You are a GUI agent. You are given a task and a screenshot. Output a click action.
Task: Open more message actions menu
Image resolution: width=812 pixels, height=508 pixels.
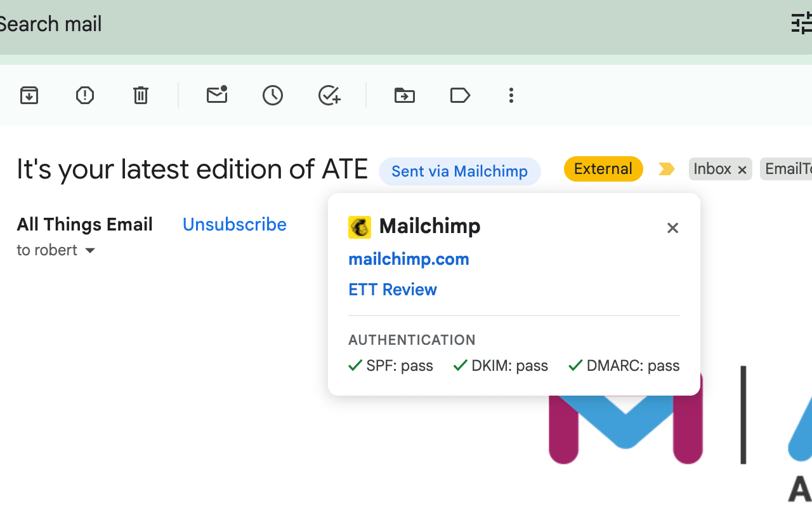coord(511,95)
